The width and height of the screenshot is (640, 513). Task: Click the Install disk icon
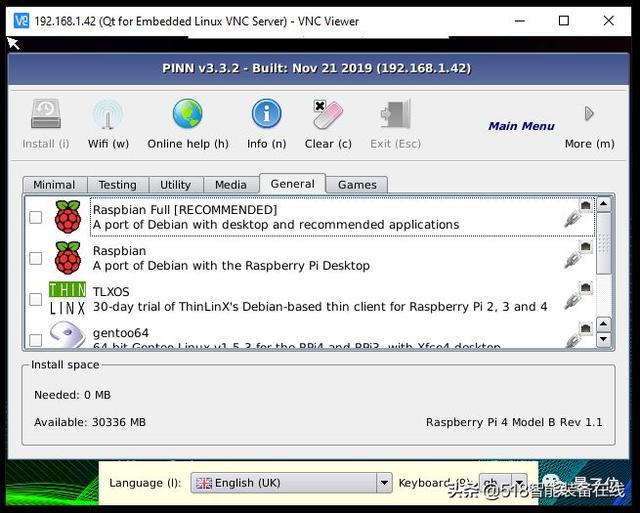point(46,113)
